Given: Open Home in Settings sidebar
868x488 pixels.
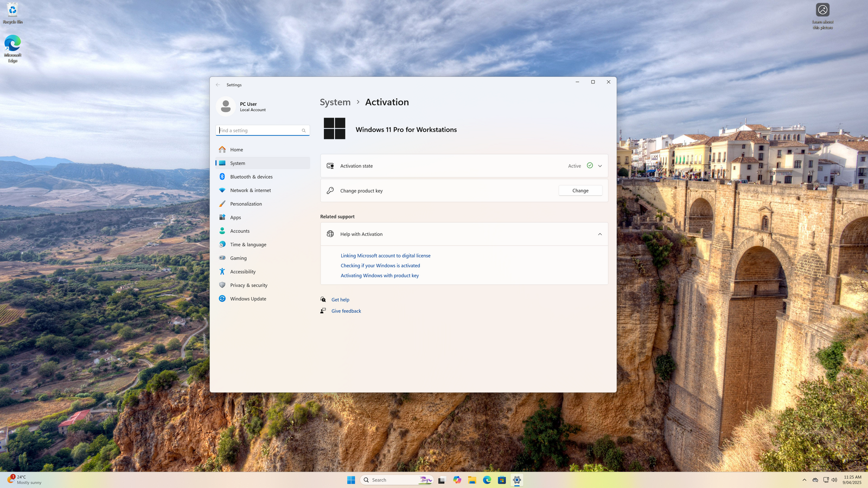Looking at the screenshot, I should [263, 150].
